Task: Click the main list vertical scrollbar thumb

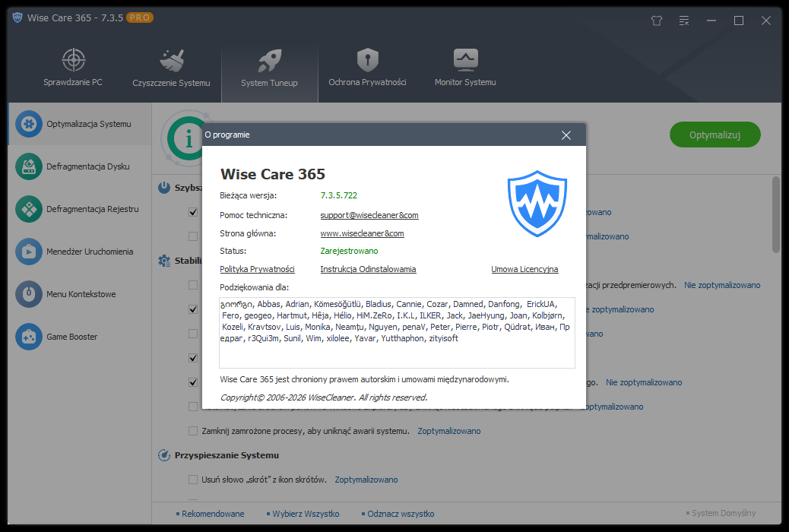Action: (776, 214)
